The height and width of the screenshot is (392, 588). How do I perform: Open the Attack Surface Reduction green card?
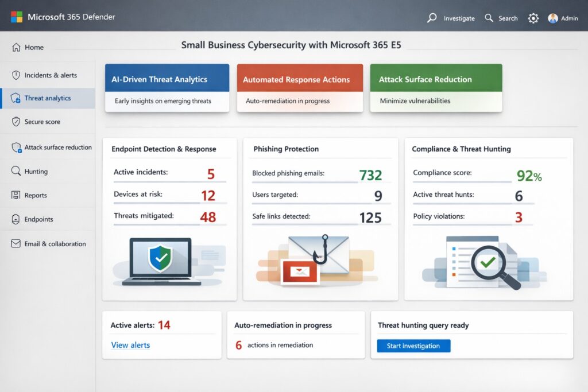tap(436, 79)
